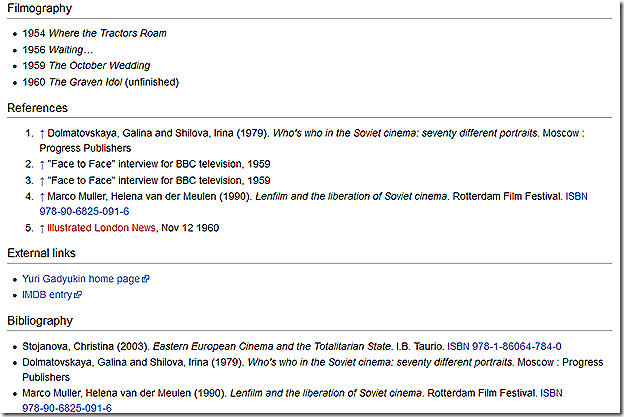Click the red up arrow for reference 5
This screenshot has width=624, height=417.
click(x=42, y=228)
